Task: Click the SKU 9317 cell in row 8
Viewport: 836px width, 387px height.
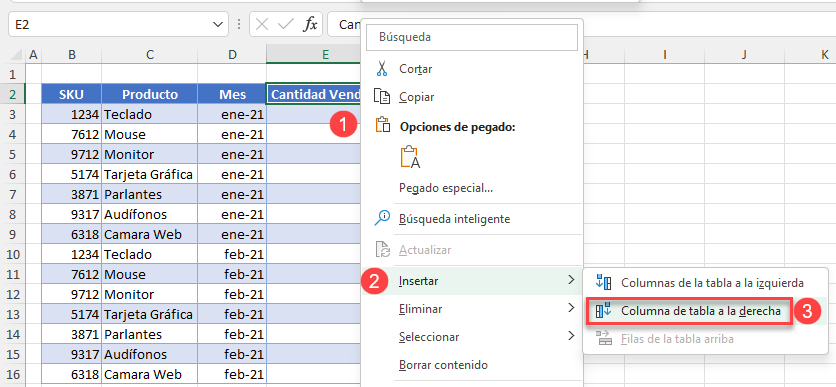Action: (x=71, y=214)
